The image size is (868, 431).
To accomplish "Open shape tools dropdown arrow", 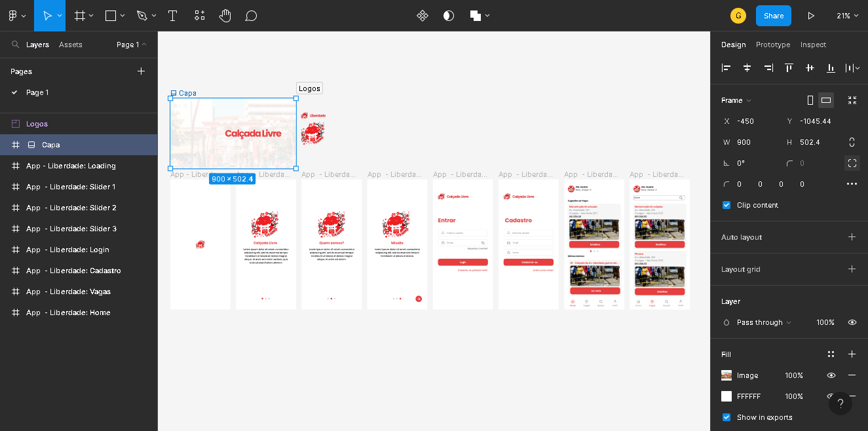I will pyautogui.click(x=123, y=16).
